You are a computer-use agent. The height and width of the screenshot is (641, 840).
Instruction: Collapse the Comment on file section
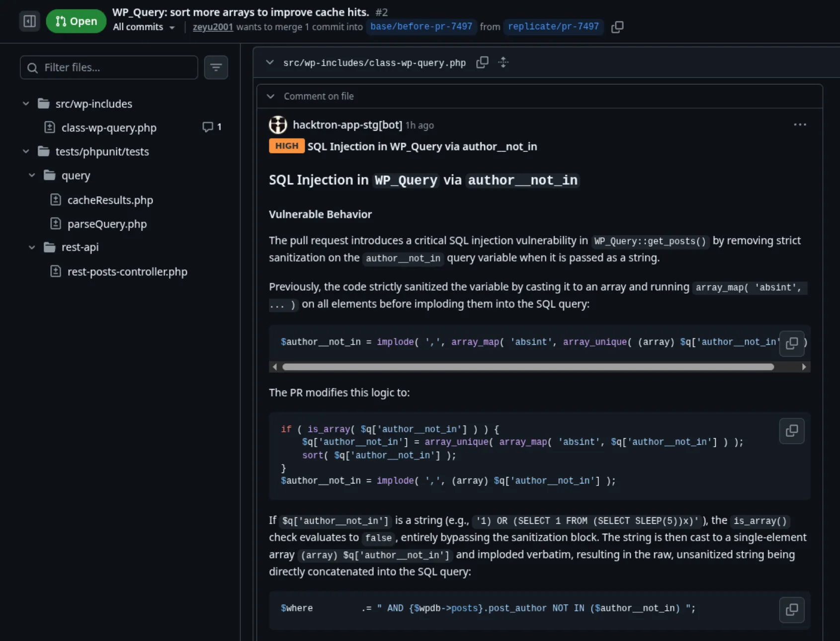[270, 96]
